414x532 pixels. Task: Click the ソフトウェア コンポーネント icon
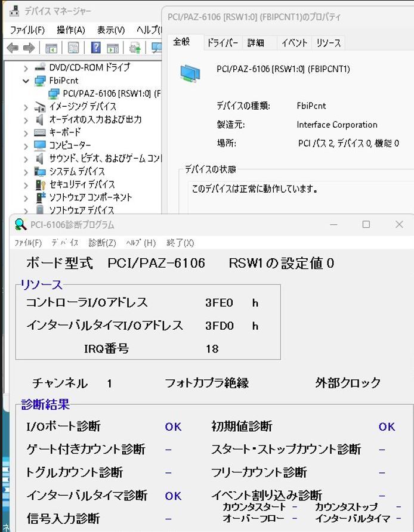coord(41,197)
